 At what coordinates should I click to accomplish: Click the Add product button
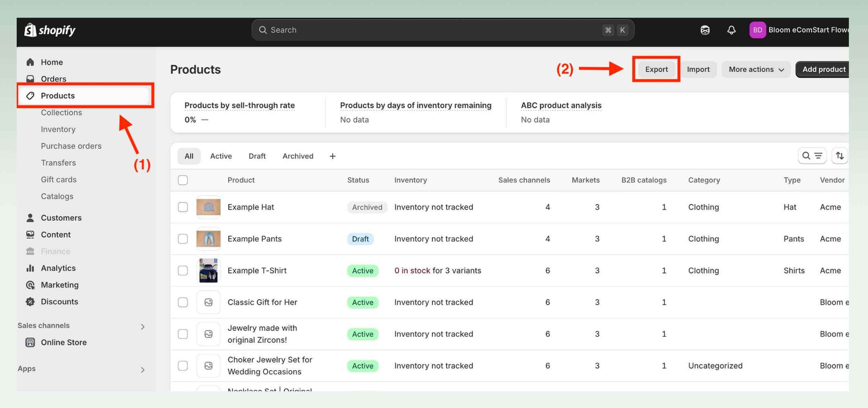click(823, 69)
